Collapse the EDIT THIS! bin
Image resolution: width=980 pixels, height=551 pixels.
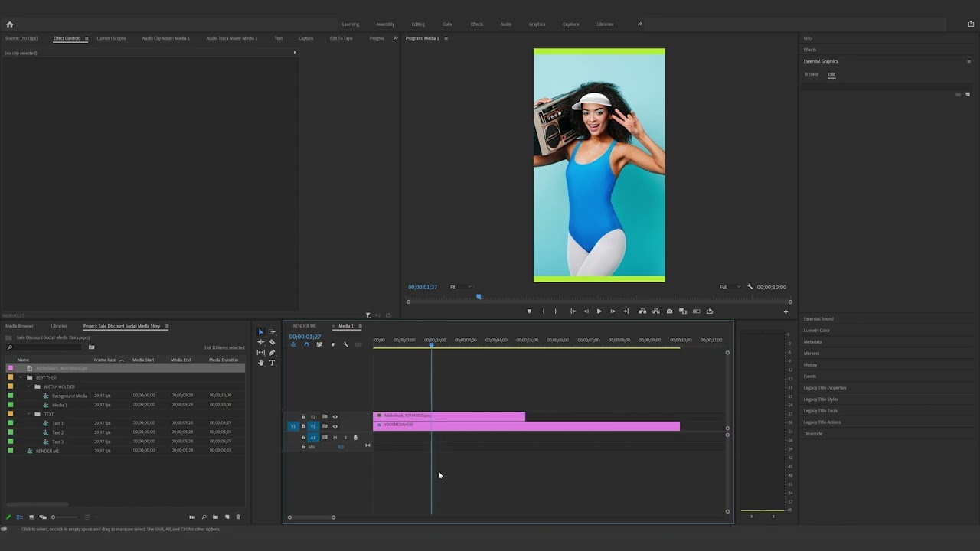coord(20,377)
